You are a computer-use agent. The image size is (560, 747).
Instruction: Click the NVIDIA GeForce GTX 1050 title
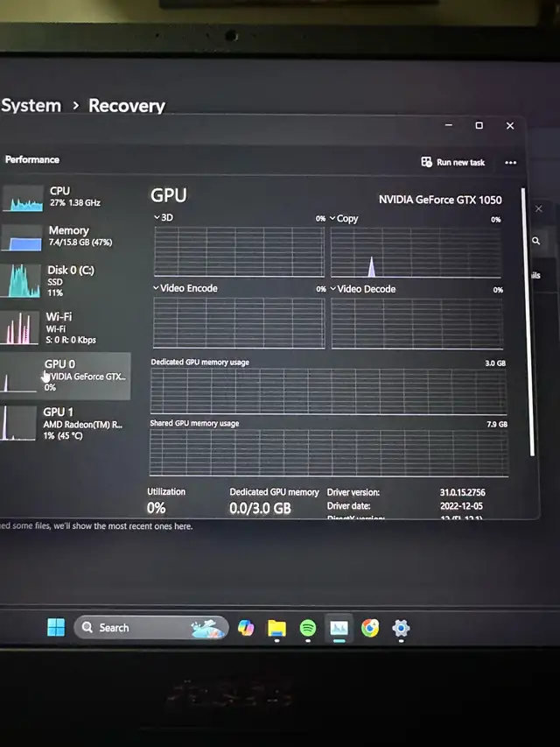coord(440,200)
